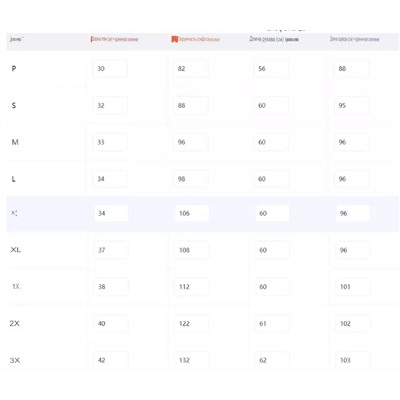Click the sleeve length field showing 61

coord(272,323)
